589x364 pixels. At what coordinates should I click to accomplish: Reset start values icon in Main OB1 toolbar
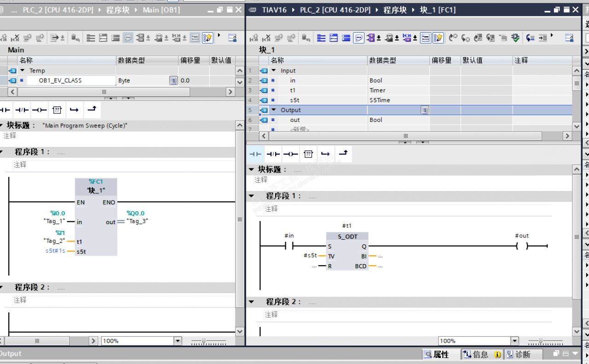[75, 38]
